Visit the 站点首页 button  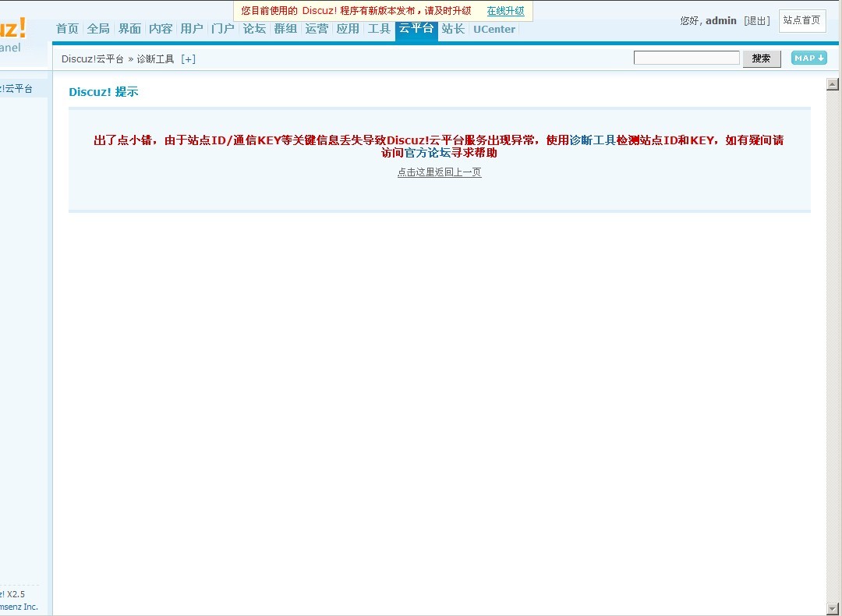(x=801, y=20)
